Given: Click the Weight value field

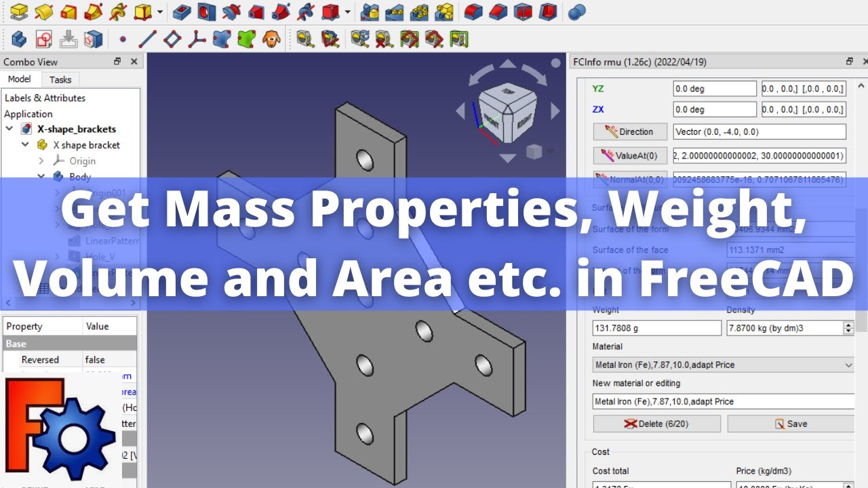Looking at the screenshot, I should (656, 328).
